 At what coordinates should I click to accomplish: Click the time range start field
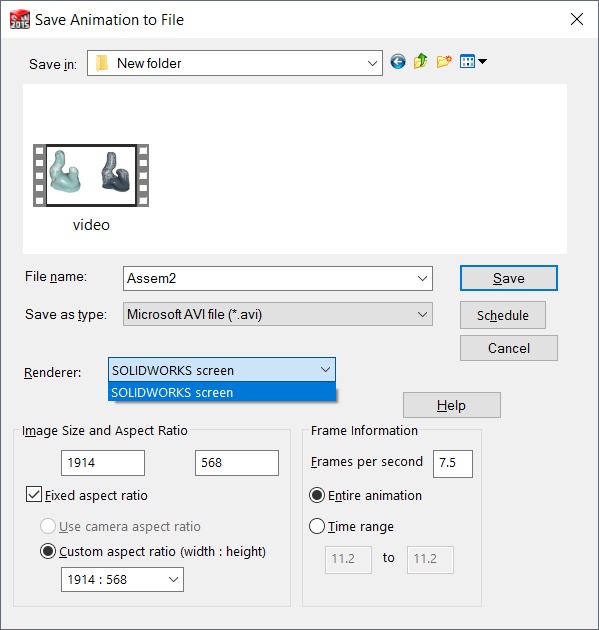[x=348, y=559]
